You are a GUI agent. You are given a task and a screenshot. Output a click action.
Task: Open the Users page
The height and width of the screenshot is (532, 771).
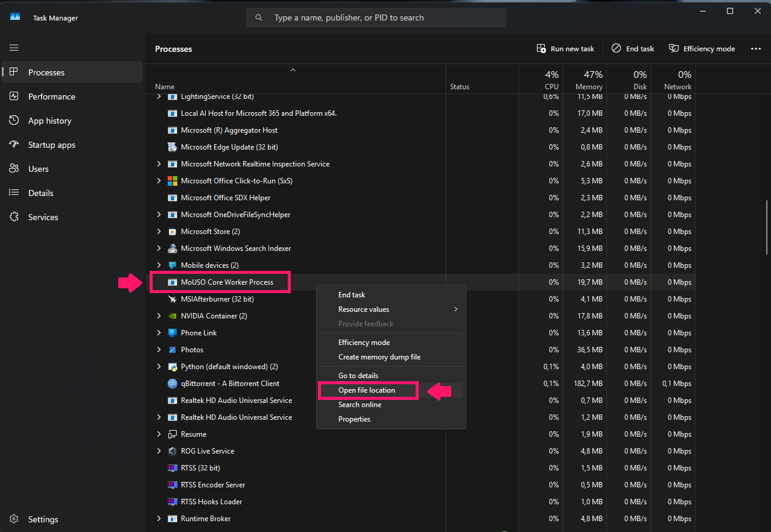pyautogui.click(x=72, y=169)
